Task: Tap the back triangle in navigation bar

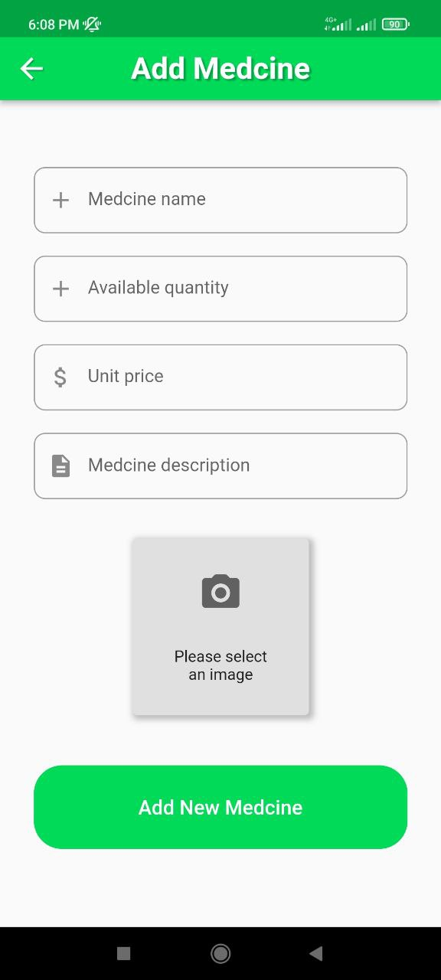Action: (x=317, y=953)
